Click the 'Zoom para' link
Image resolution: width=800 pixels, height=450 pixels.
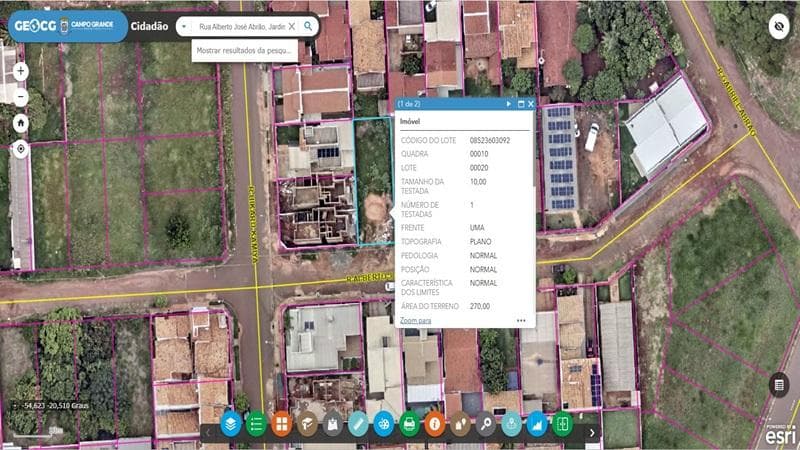click(415, 320)
